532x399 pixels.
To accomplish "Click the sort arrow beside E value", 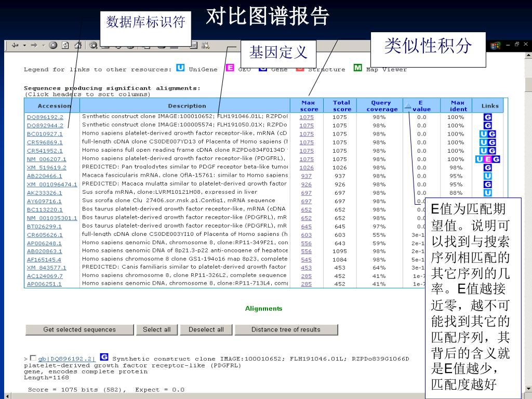I will click(x=407, y=106).
